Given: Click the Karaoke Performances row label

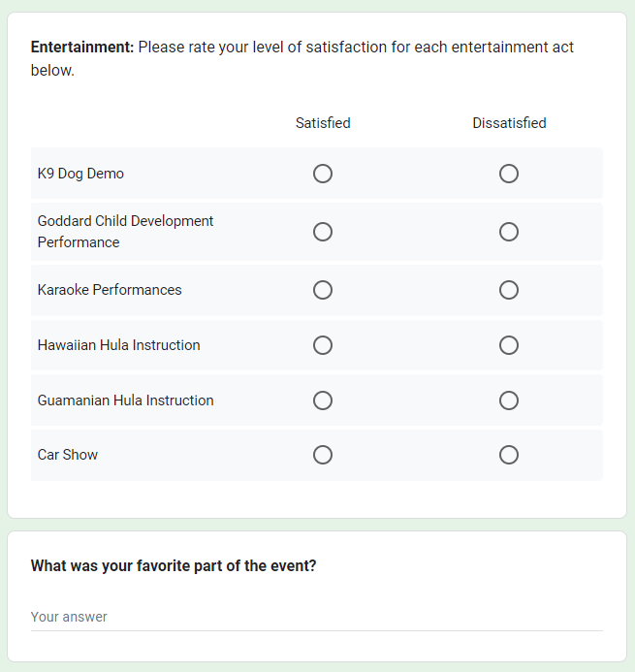Looking at the screenshot, I should coord(110,290).
